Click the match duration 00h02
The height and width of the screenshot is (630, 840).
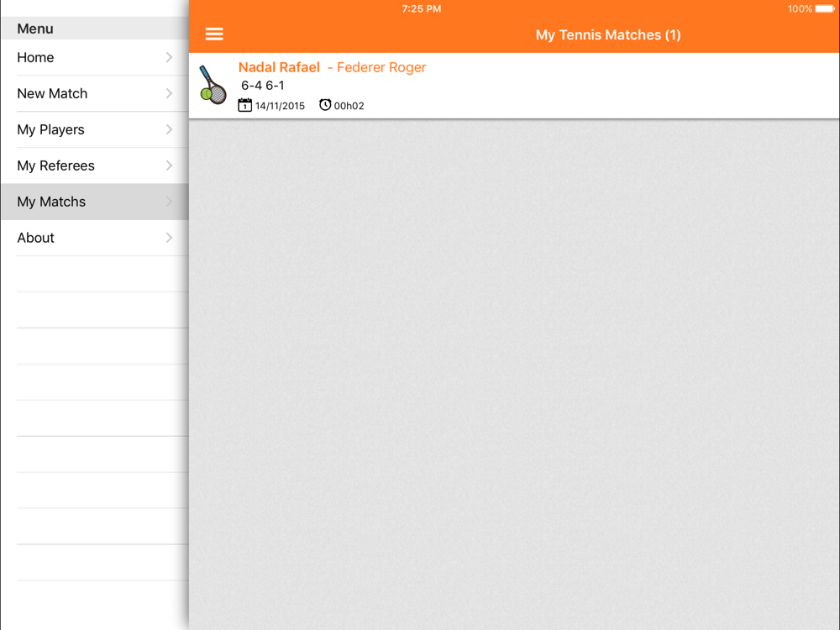coord(349,106)
